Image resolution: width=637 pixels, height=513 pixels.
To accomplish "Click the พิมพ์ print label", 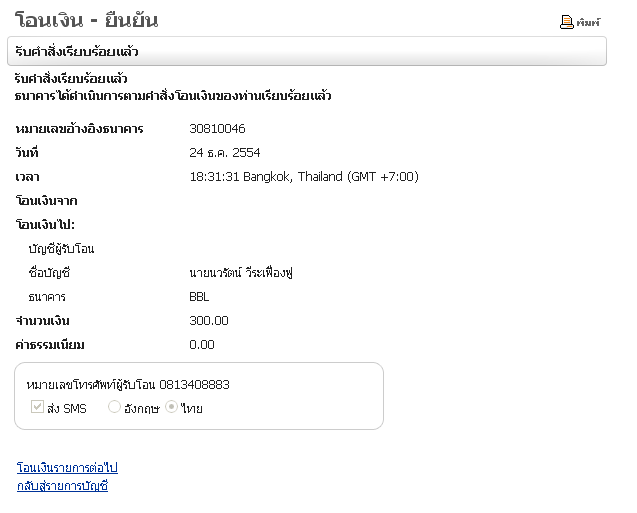I will [587, 22].
